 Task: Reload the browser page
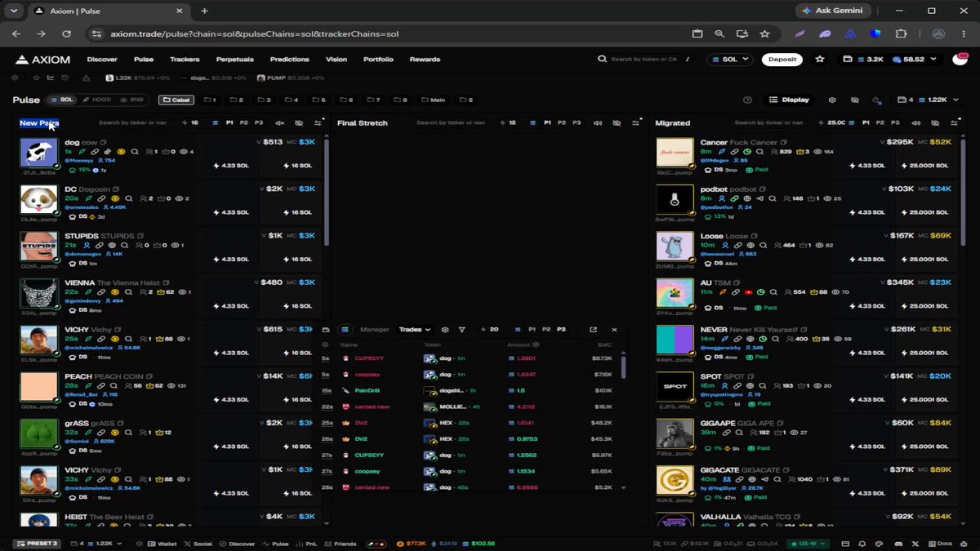pyautogui.click(x=67, y=34)
